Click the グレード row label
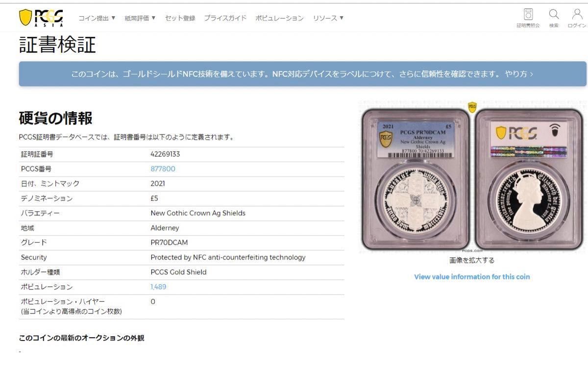The image size is (588, 365). tap(34, 243)
